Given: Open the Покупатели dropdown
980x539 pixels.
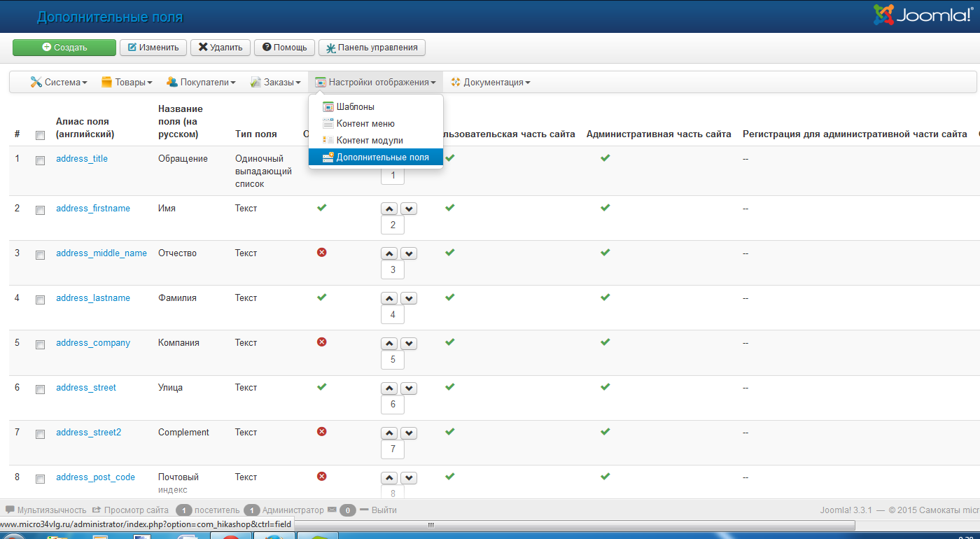Looking at the screenshot, I should 201,82.
